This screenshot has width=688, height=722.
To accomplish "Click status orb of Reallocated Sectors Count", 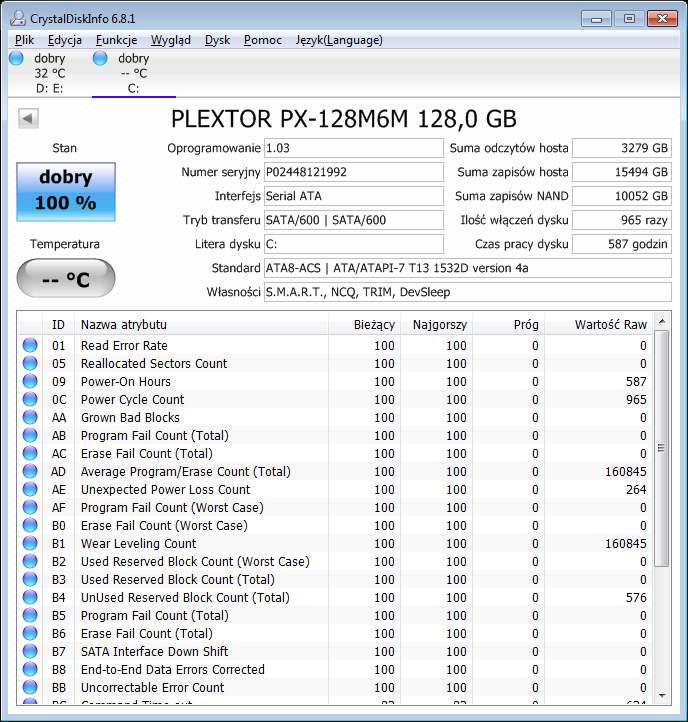I will pyautogui.click(x=30, y=363).
